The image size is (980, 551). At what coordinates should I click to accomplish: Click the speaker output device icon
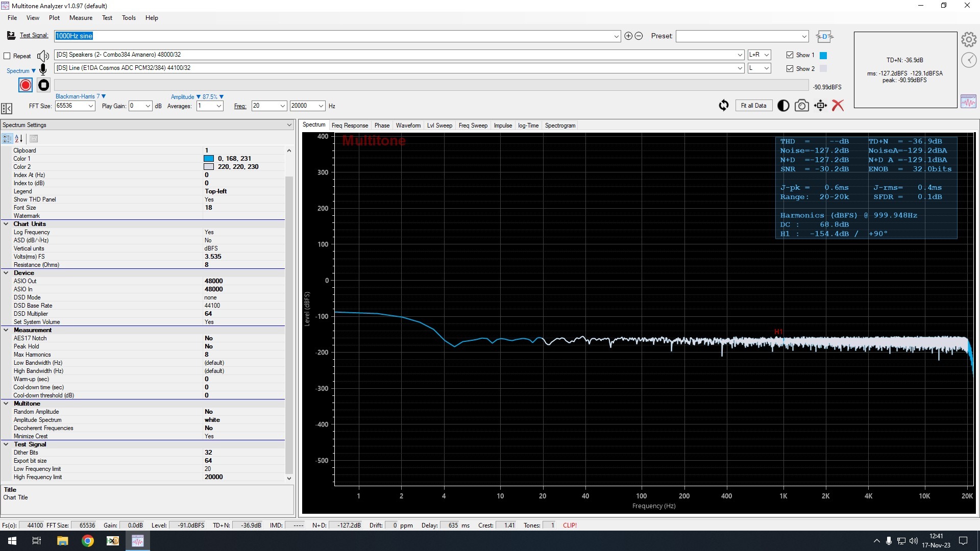tap(43, 56)
